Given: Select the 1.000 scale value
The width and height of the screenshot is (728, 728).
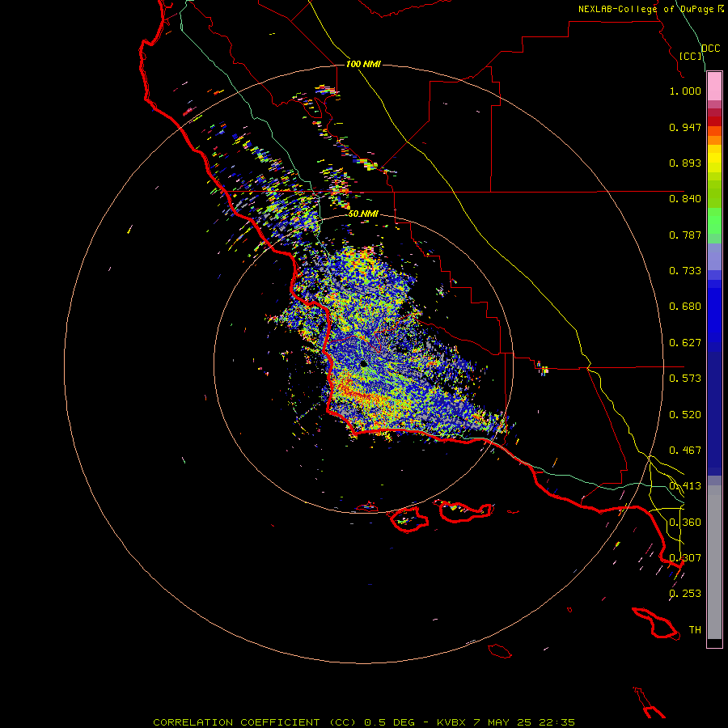Looking at the screenshot, I should (685, 91).
